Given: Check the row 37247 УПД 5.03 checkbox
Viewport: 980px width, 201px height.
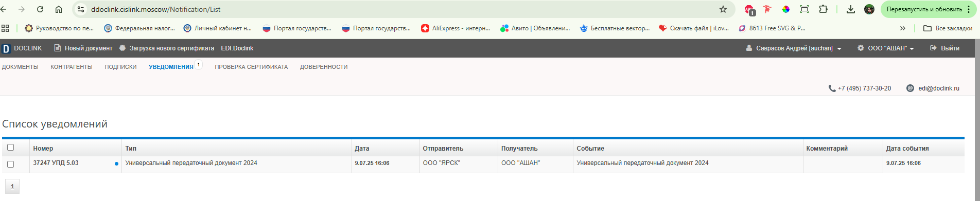Looking at the screenshot, I should [x=10, y=164].
